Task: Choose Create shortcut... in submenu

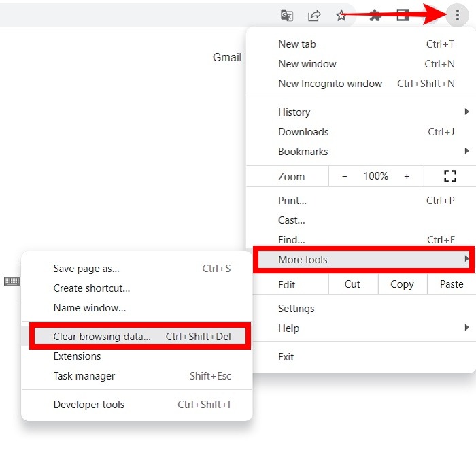Action: (x=137, y=288)
